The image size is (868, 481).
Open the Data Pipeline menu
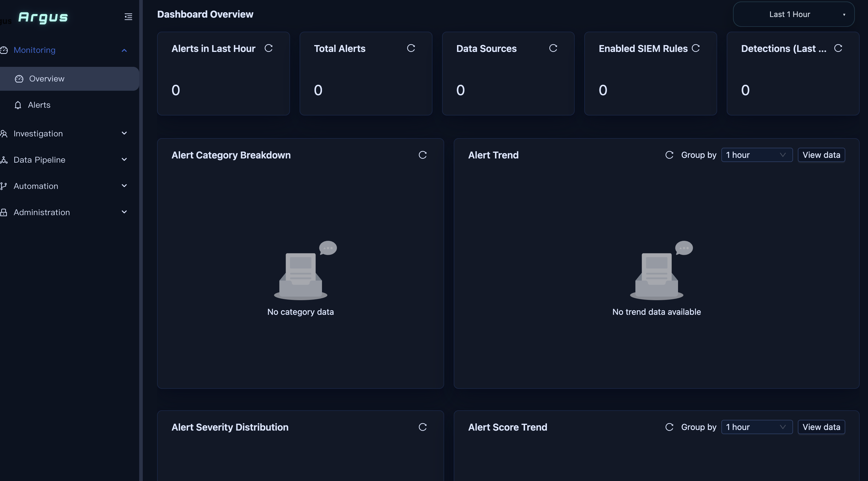[x=69, y=160]
